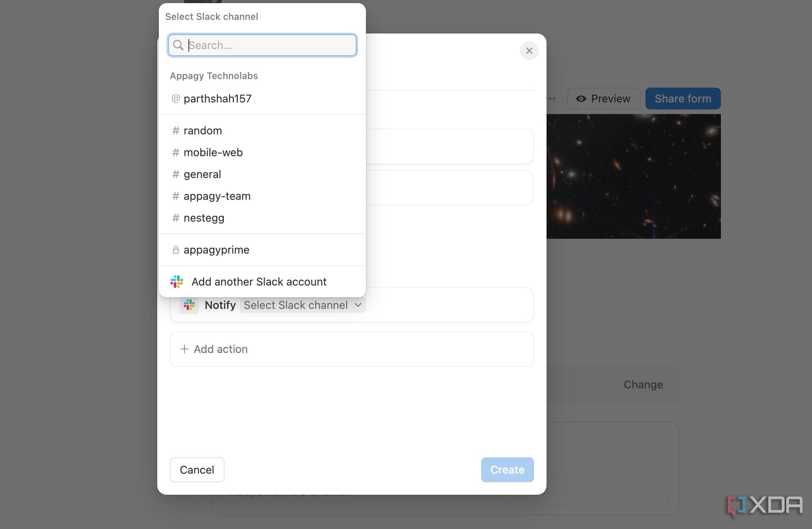Click the @ icon beside parthshah157
Screen dimensions: 812x529
click(x=176, y=99)
